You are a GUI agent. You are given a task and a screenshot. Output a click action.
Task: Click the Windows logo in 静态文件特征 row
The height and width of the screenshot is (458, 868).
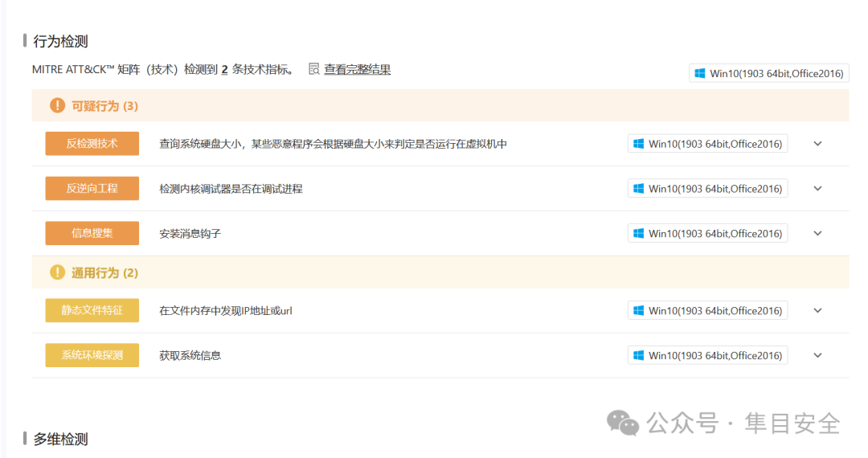pyautogui.click(x=638, y=311)
